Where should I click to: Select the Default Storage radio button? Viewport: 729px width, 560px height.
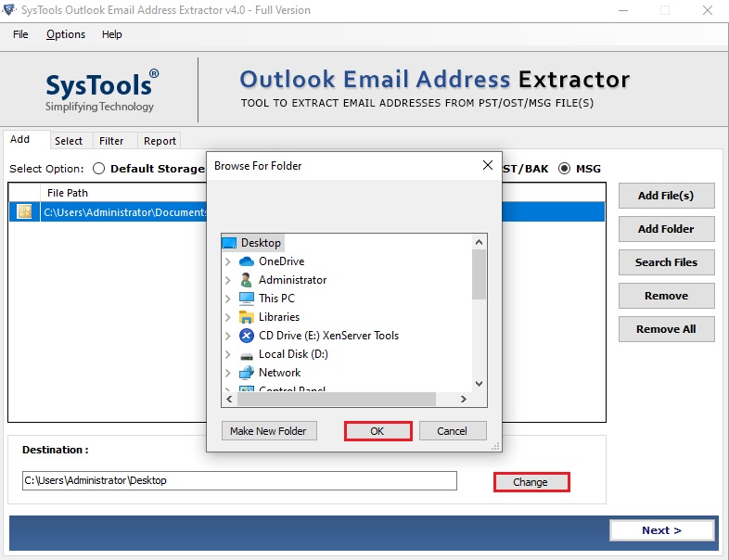point(99,169)
